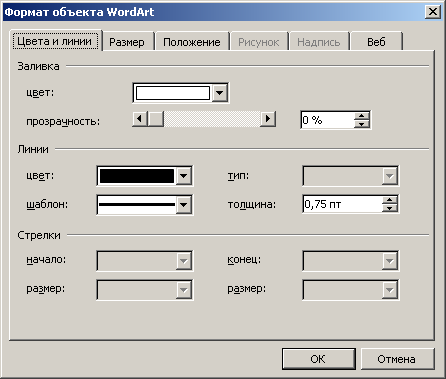Click the тип label
Screen dimensions: 446x379
coord(238,175)
